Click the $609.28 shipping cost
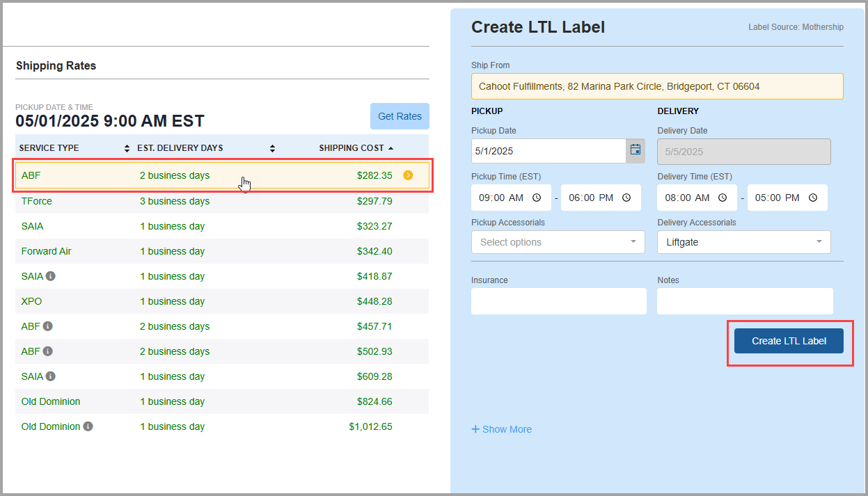The width and height of the screenshot is (868, 496). point(374,376)
